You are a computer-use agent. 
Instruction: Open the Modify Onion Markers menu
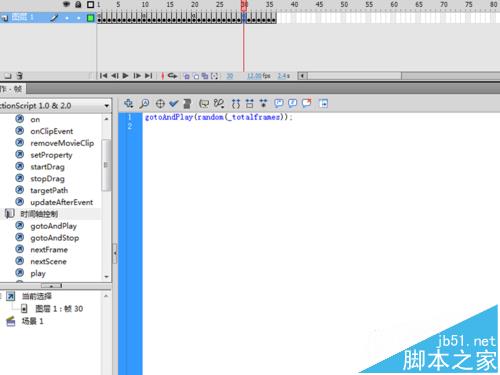tap(214, 76)
